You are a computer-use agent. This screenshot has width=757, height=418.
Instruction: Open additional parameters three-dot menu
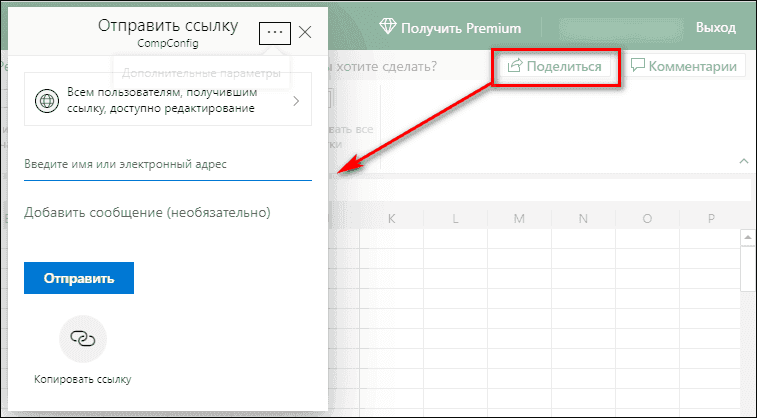tap(275, 33)
